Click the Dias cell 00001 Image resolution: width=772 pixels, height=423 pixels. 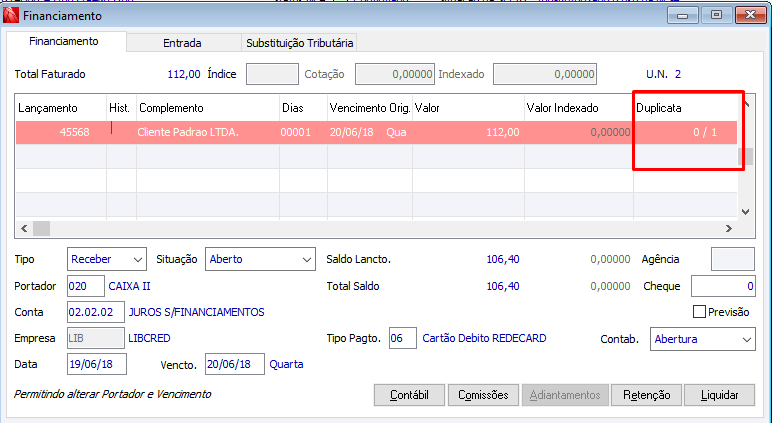pos(303,132)
